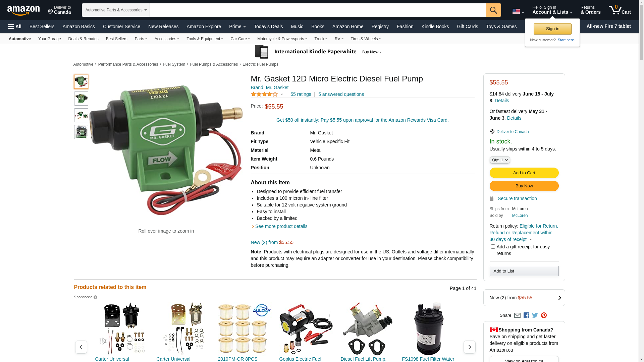Share product via email icon
This screenshot has height=362, width=644.
click(517, 315)
